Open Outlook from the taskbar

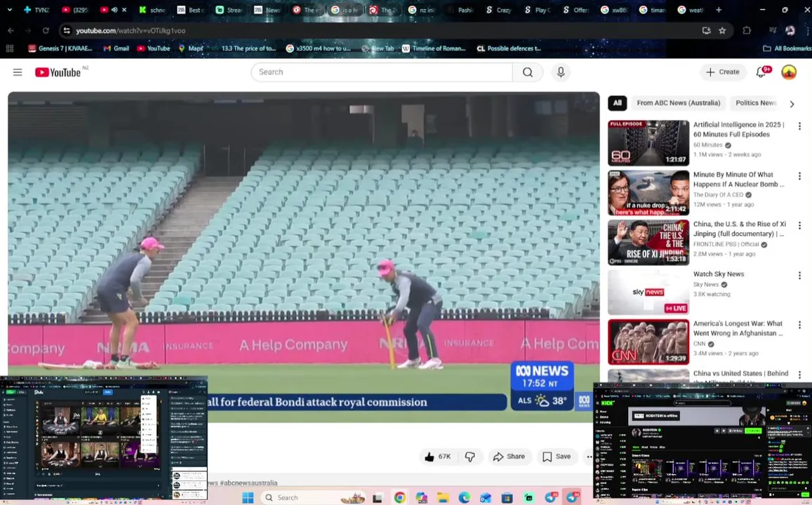tap(485, 497)
